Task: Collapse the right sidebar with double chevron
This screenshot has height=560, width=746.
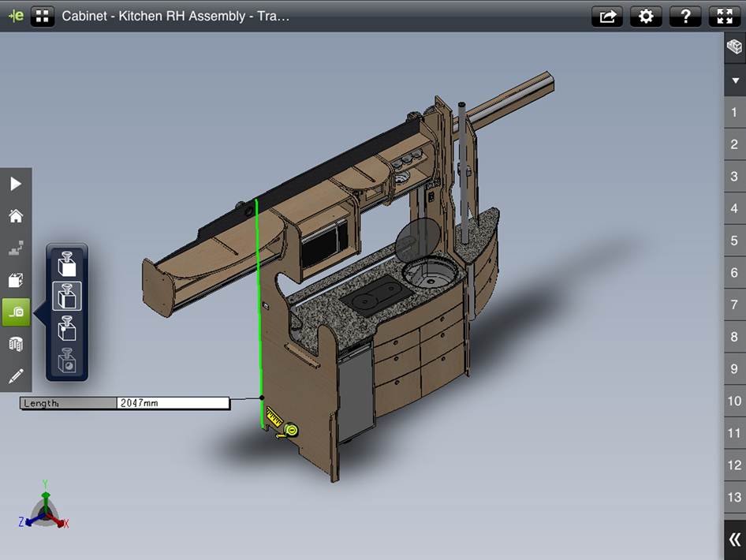Action: (x=734, y=539)
